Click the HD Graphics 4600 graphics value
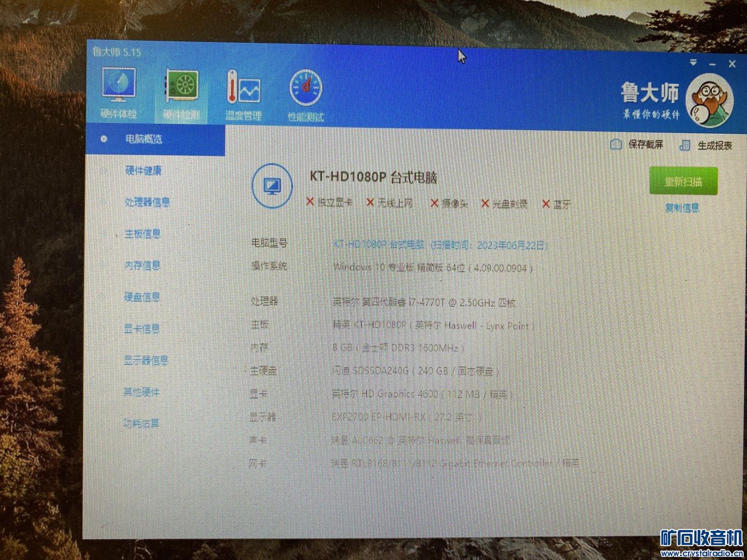747x560 pixels. (422, 394)
